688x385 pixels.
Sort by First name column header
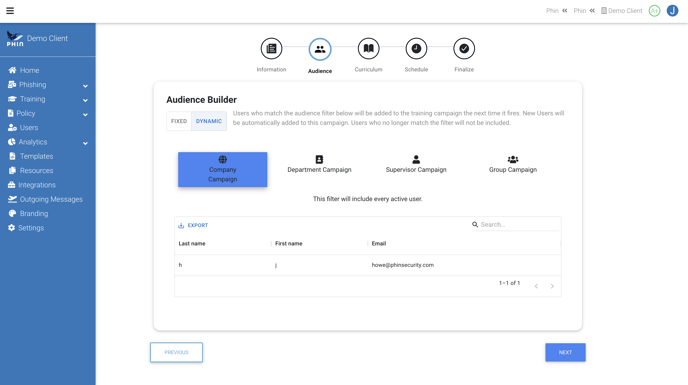(289, 244)
